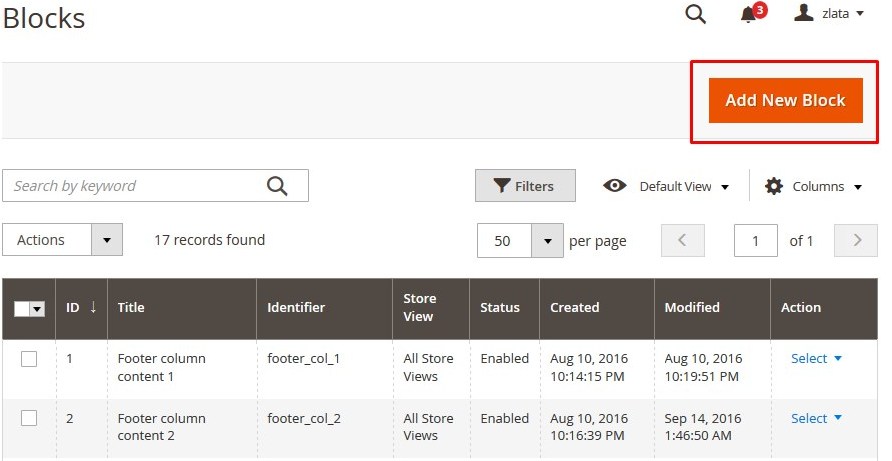Open the per page count dropdown arrow

547,241
